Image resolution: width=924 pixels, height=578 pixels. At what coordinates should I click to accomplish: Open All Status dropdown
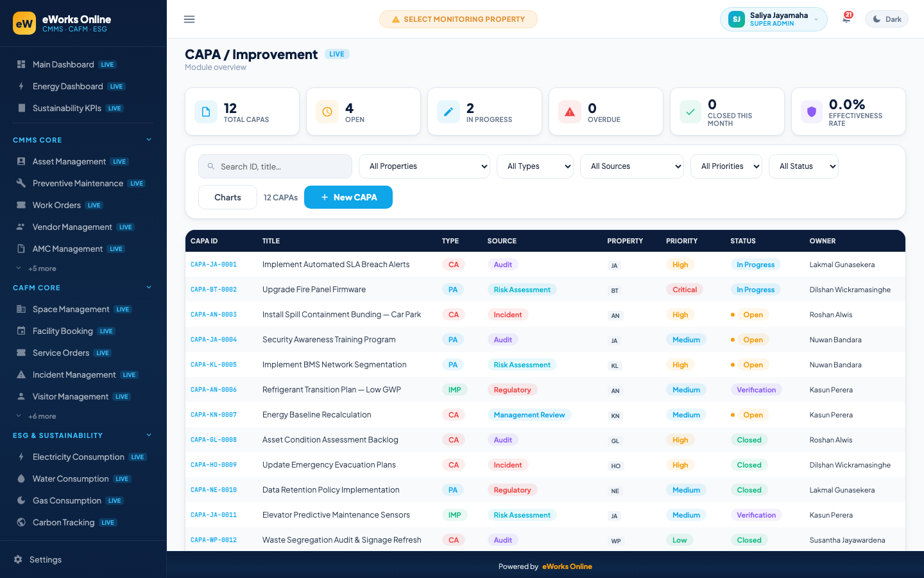(803, 166)
